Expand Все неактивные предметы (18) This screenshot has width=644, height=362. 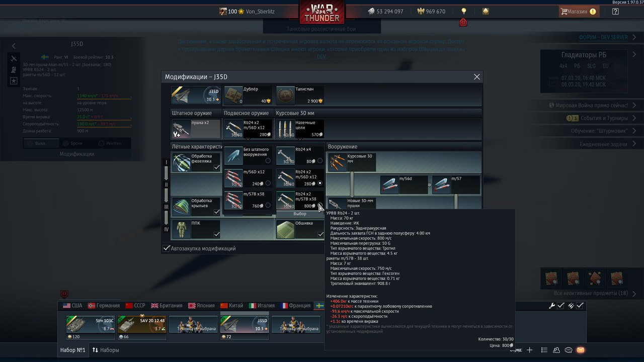(x=591, y=293)
